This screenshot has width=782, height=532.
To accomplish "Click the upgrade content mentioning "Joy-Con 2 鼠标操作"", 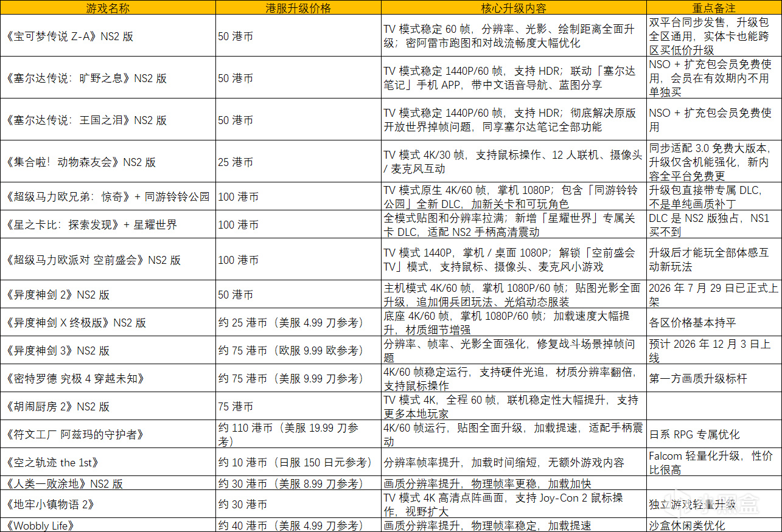I will (514, 504).
